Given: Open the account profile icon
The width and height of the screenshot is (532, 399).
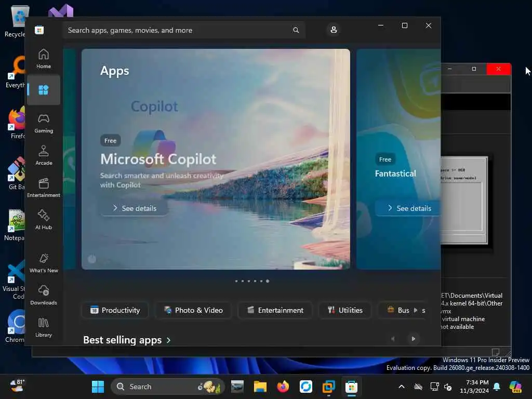Looking at the screenshot, I should coord(334,30).
